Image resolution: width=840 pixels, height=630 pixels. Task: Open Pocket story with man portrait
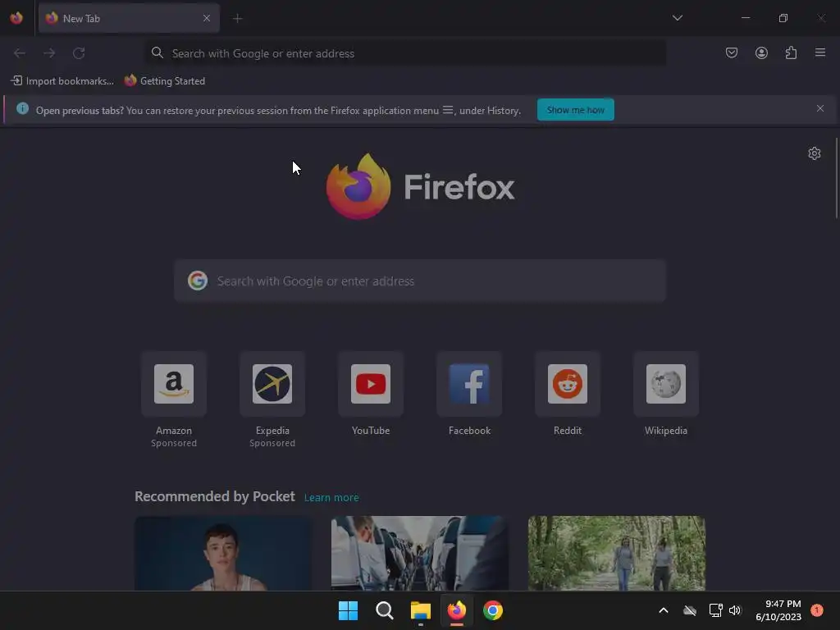[x=223, y=554]
